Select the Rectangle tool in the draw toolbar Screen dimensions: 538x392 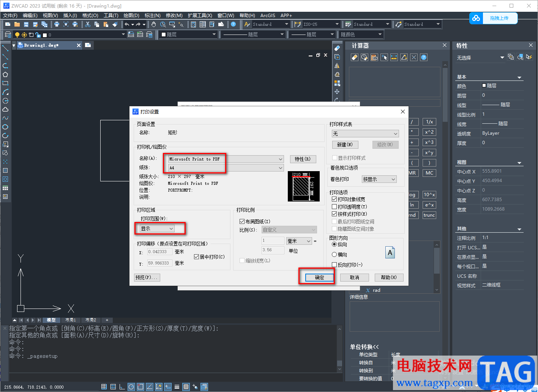(5, 83)
